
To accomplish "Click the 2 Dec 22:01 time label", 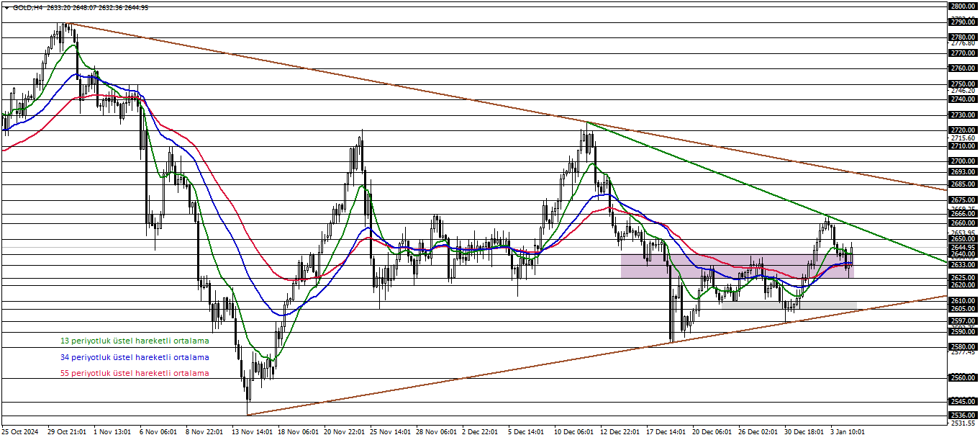I will pos(481,432).
